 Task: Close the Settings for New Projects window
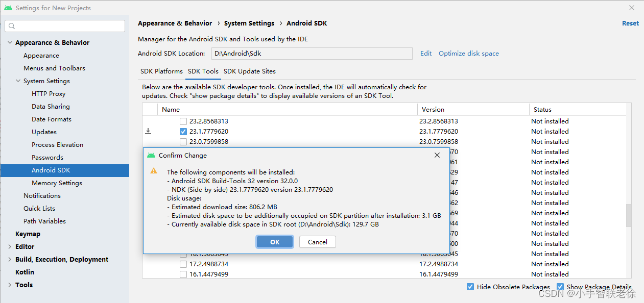click(x=632, y=8)
